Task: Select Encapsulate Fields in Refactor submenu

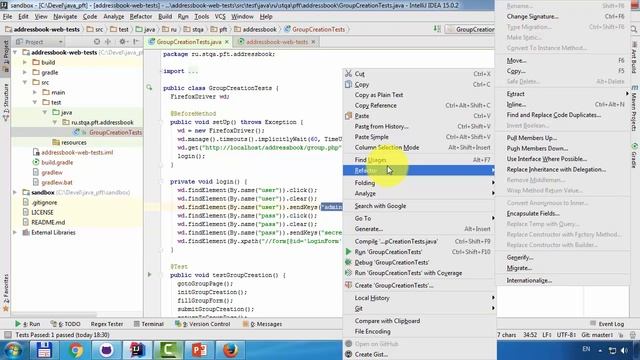Action: [x=563, y=213]
